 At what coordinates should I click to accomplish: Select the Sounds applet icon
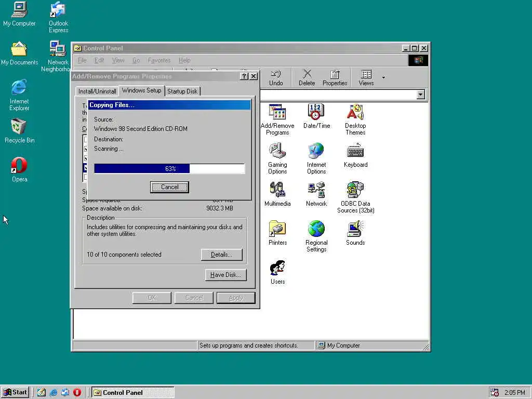pos(355,233)
